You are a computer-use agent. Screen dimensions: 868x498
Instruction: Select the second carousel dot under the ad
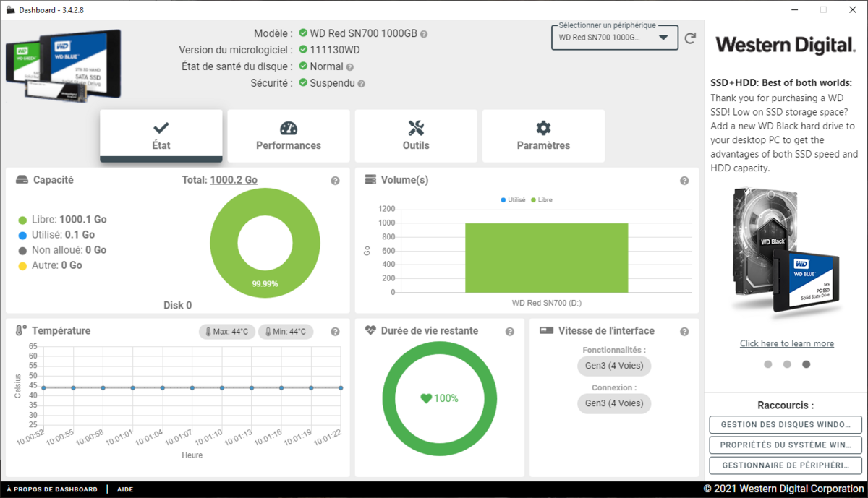787,364
